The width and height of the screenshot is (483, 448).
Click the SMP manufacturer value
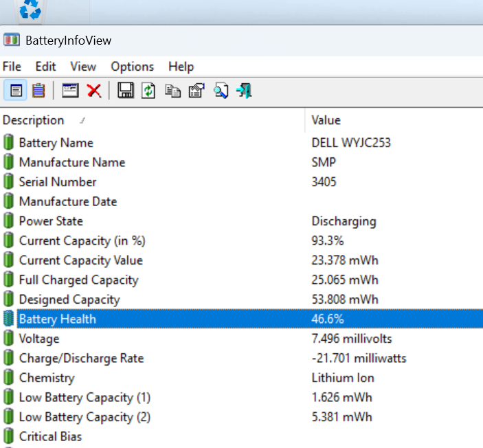click(324, 162)
